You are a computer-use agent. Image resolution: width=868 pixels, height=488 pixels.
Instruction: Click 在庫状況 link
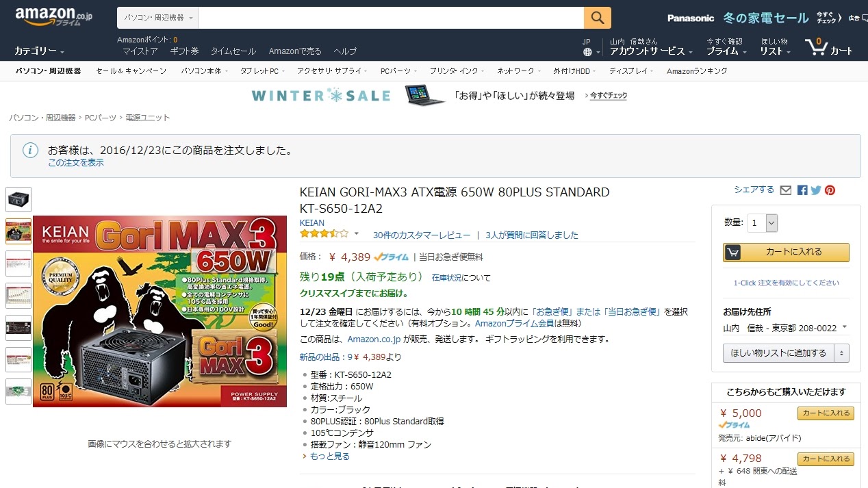point(447,278)
